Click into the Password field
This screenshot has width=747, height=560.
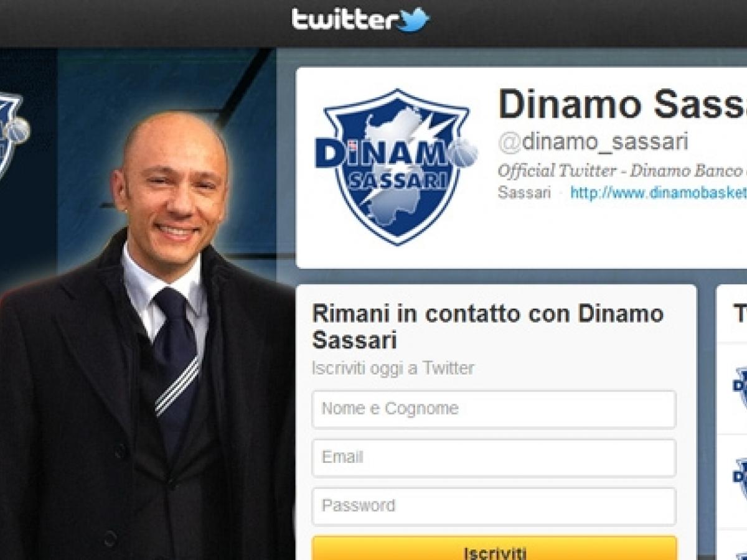[x=494, y=506]
